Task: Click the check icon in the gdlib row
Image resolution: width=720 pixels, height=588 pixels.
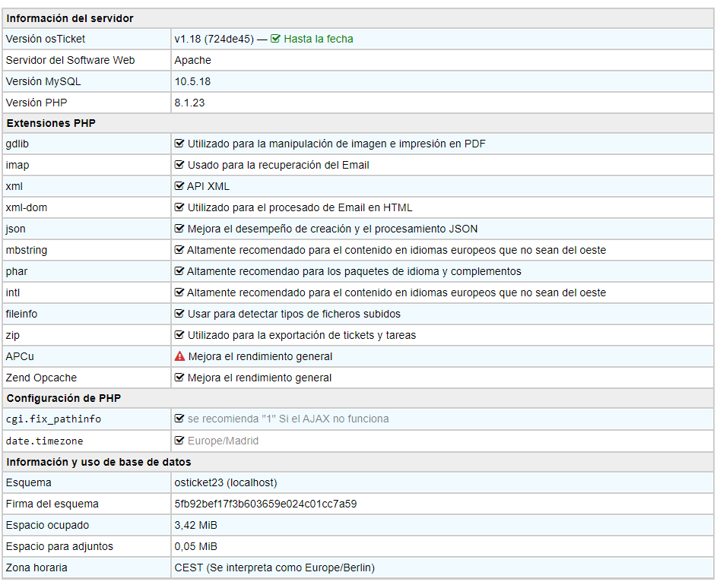Action: click(x=179, y=144)
